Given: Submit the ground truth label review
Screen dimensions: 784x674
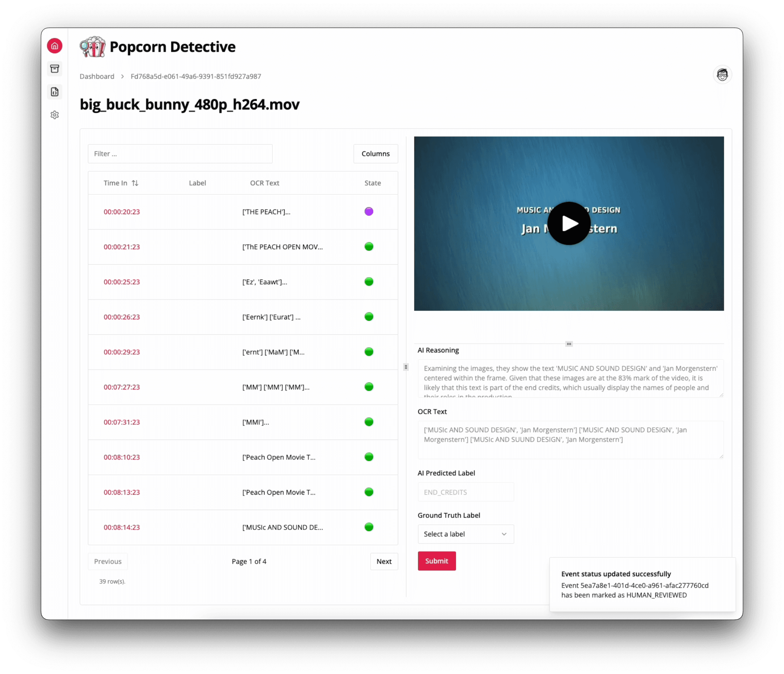Looking at the screenshot, I should click(x=436, y=561).
